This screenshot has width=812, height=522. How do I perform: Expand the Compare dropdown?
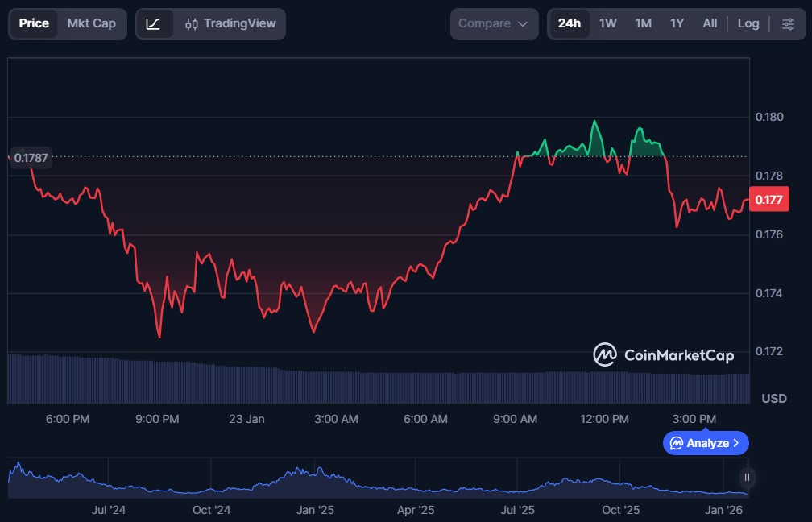click(494, 24)
